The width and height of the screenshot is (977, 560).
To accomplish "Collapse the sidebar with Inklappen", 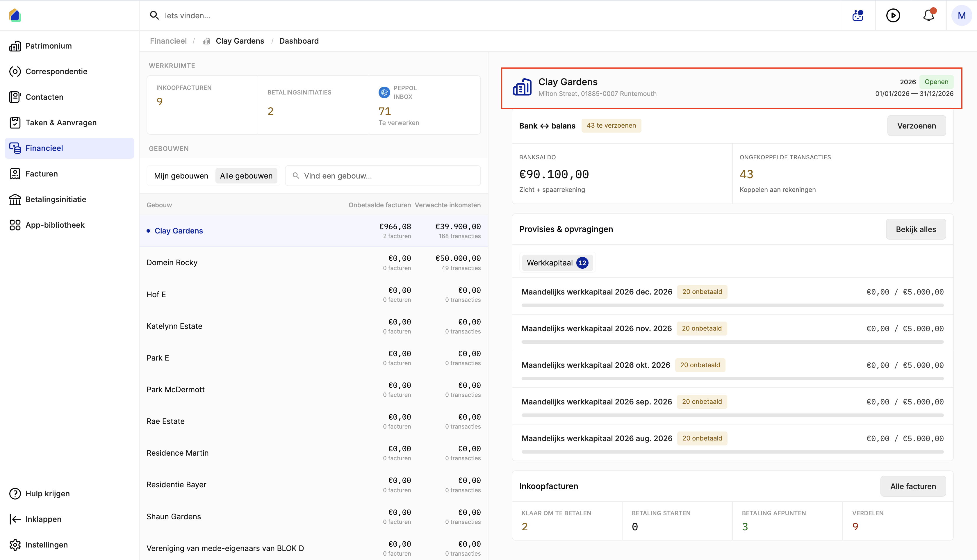I will 69,519.
